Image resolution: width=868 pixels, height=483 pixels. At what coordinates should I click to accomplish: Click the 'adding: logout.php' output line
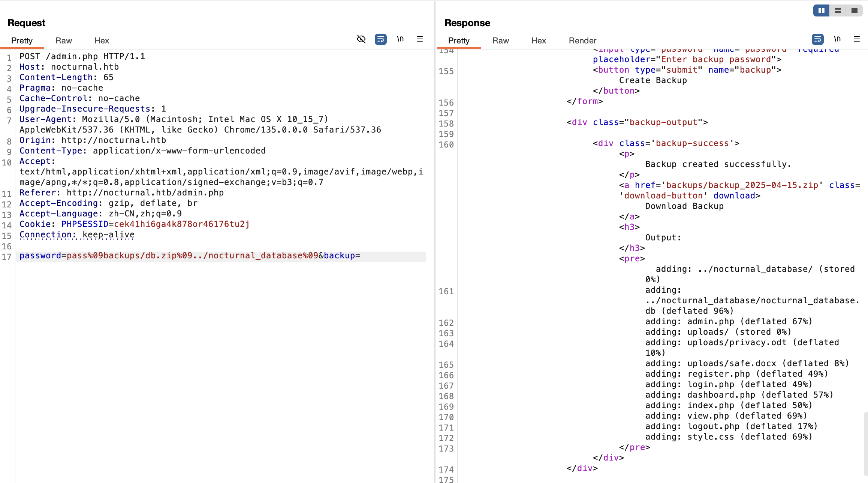click(731, 426)
